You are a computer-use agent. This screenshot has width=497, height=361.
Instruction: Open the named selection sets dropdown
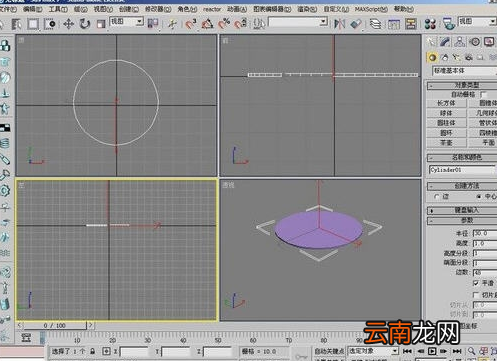click(x=298, y=22)
